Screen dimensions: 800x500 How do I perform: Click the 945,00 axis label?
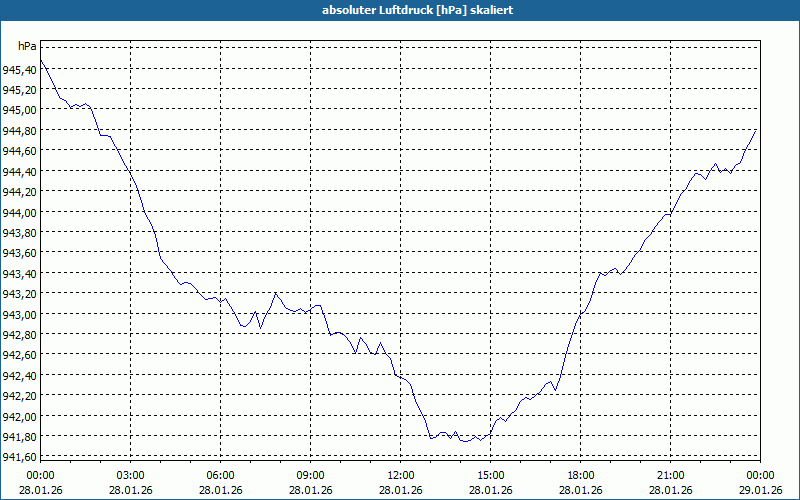point(19,110)
